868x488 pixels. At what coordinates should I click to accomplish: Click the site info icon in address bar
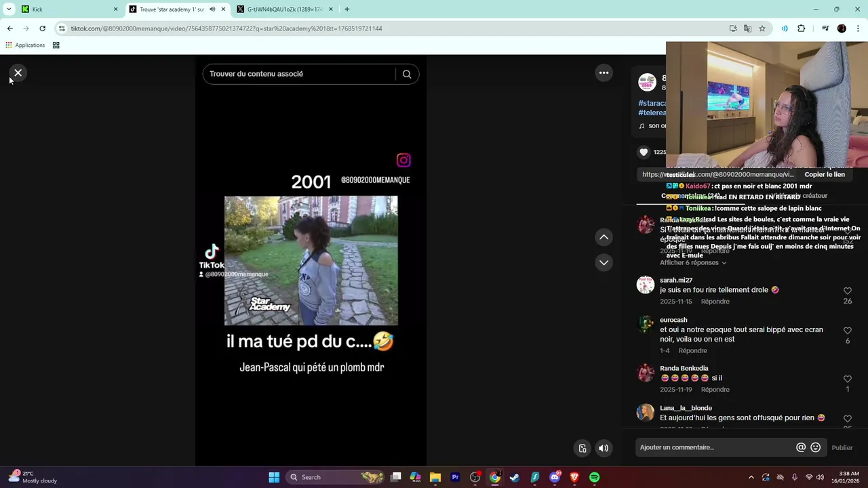point(62,28)
